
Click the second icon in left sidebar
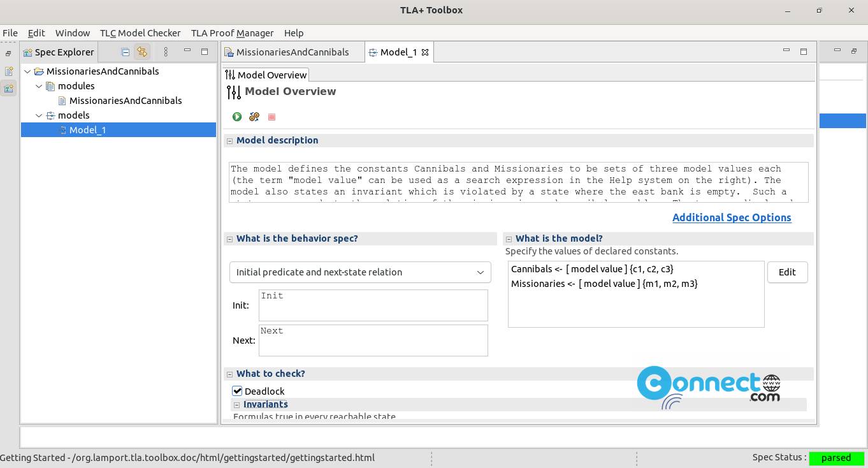[x=8, y=71]
